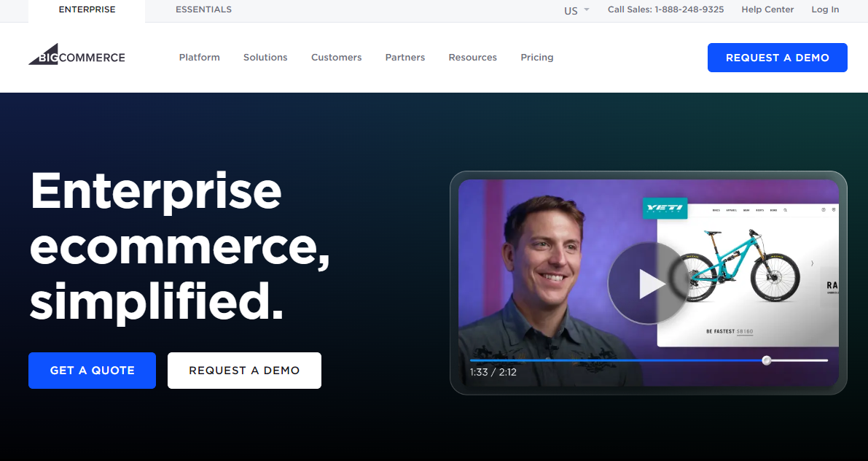Click the header Request a Demo button
This screenshot has height=461, width=868.
(777, 58)
